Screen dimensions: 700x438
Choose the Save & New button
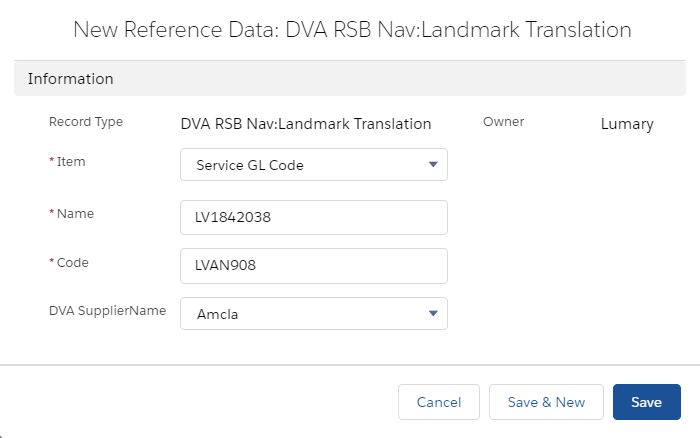point(546,402)
